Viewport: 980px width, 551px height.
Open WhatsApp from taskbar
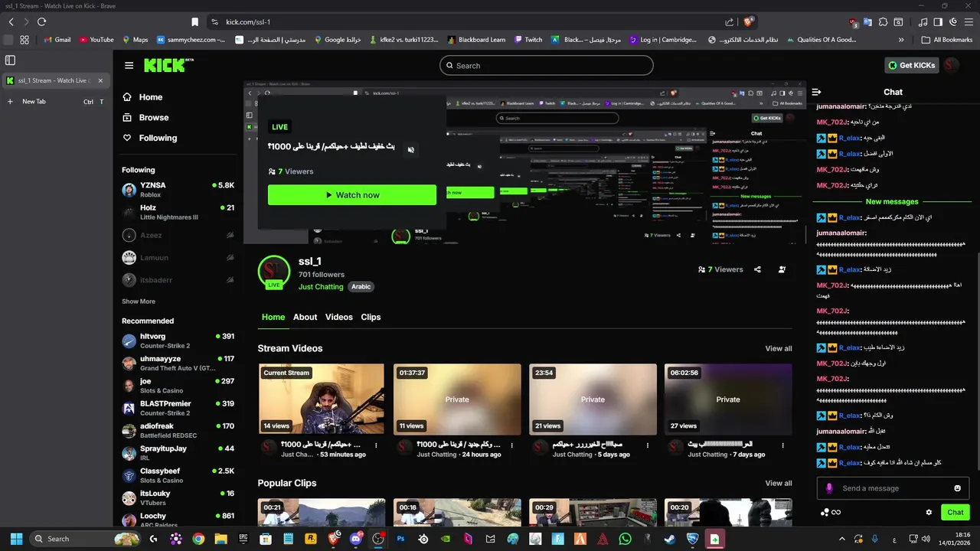coord(626,539)
